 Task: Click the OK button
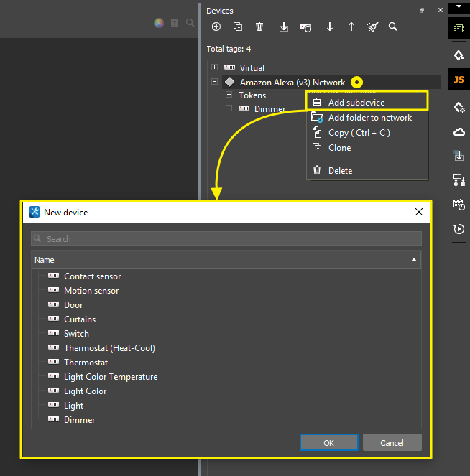tap(328, 442)
